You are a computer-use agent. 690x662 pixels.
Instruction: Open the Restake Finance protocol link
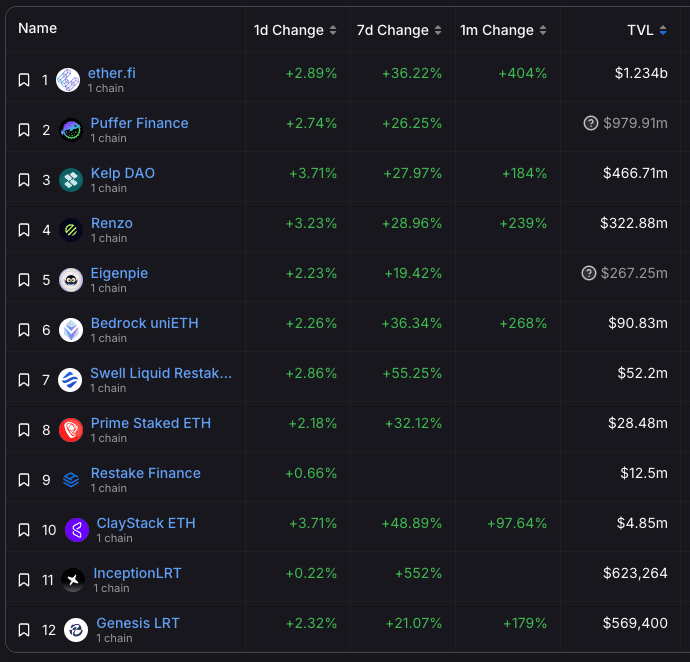click(x=145, y=473)
